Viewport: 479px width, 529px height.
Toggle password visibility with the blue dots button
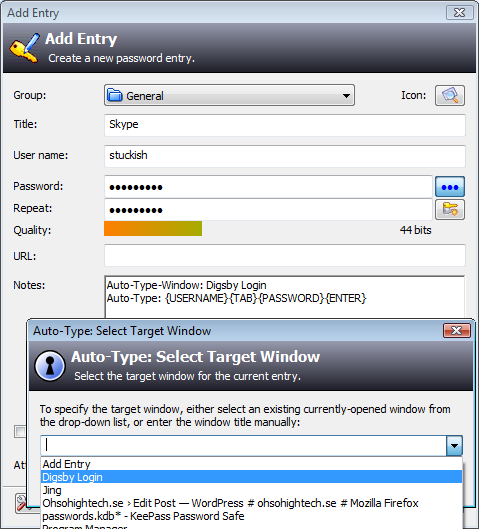[x=450, y=187]
